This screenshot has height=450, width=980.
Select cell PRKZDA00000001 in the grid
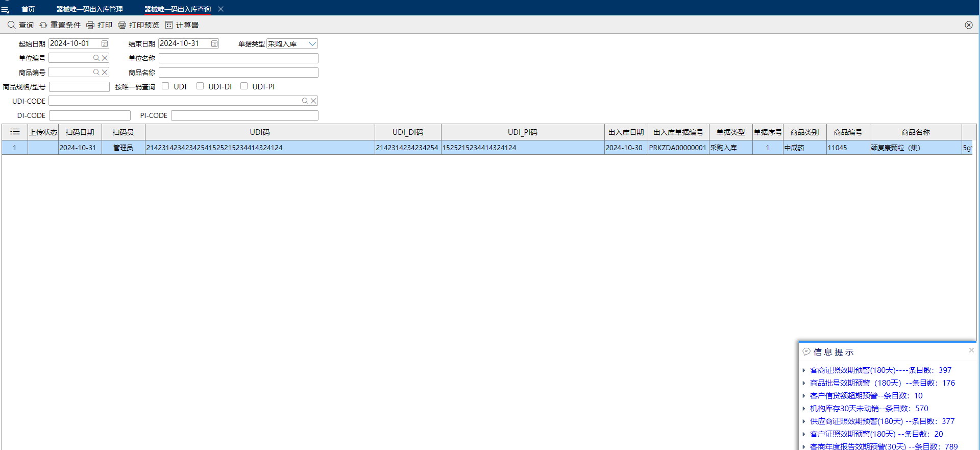tap(678, 148)
